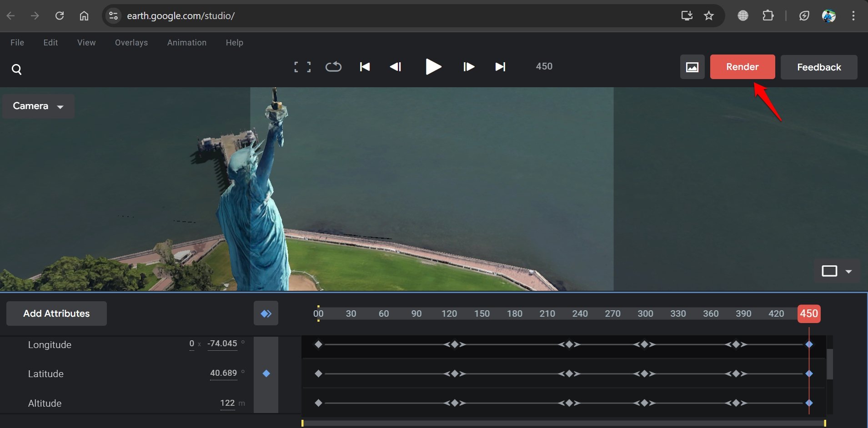Click install app icon in address bar
Image resolution: width=868 pixels, height=428 pixels.
click(687, 16)
